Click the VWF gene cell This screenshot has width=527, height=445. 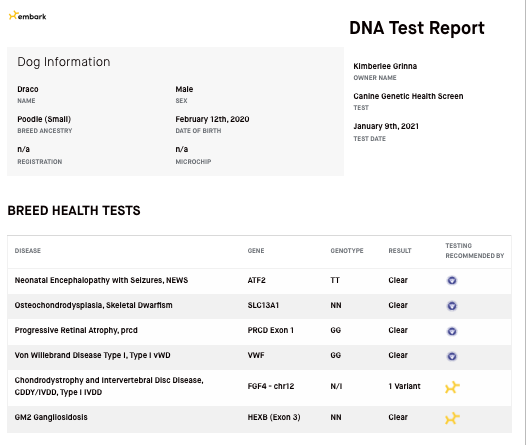pos(256,355)
